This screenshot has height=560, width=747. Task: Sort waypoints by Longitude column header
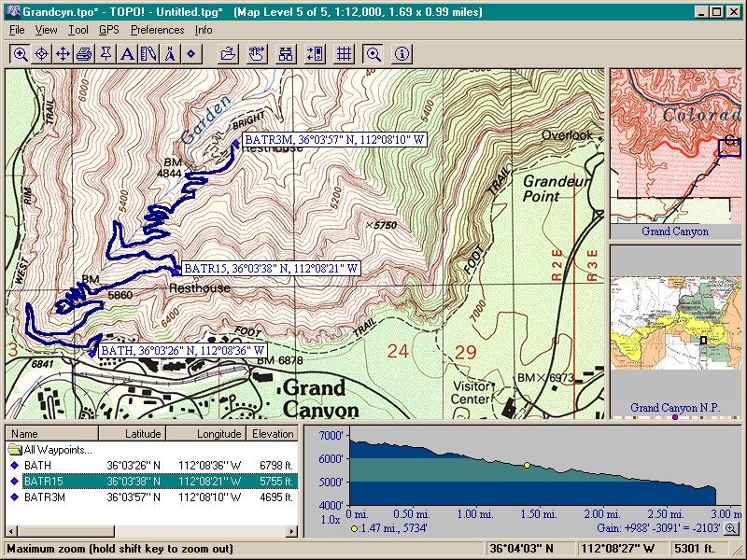[206, 434]
